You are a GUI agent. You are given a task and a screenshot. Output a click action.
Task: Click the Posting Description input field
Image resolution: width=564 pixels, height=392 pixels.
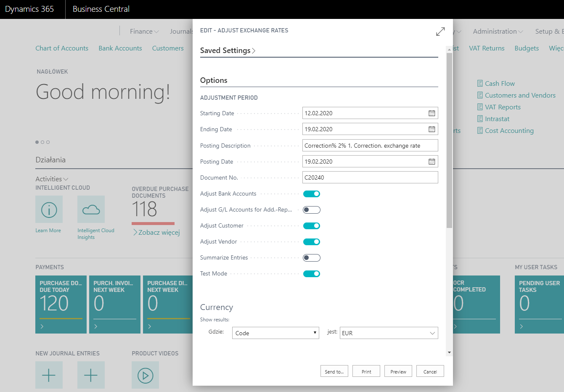pyautogui.click(x=370, y=146)
